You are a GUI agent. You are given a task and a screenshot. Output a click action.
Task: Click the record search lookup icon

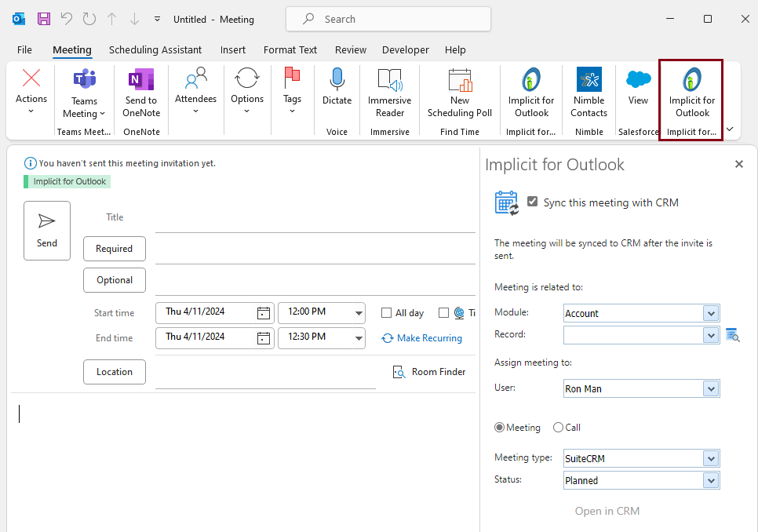733,335
